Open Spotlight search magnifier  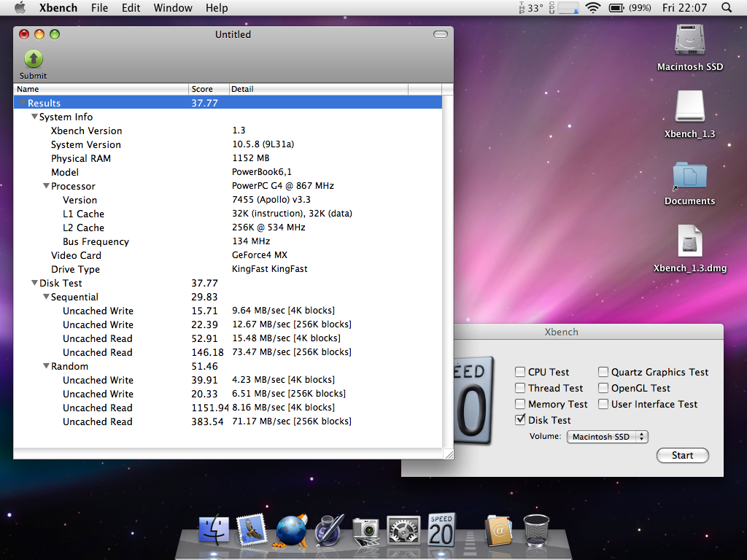pos(727,7)
